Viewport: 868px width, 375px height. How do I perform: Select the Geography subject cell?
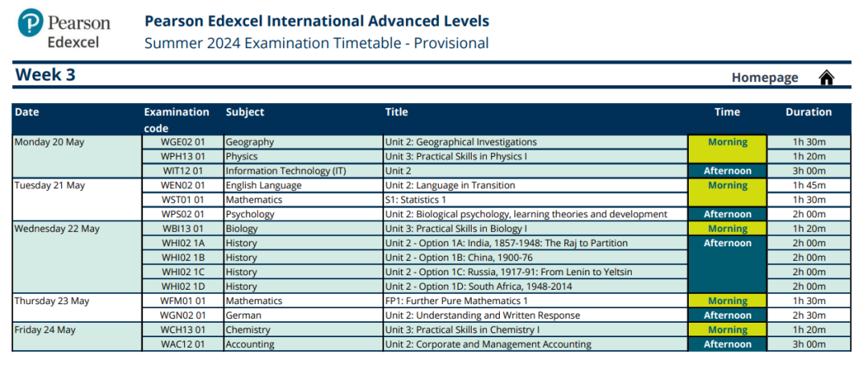[303, 142]
